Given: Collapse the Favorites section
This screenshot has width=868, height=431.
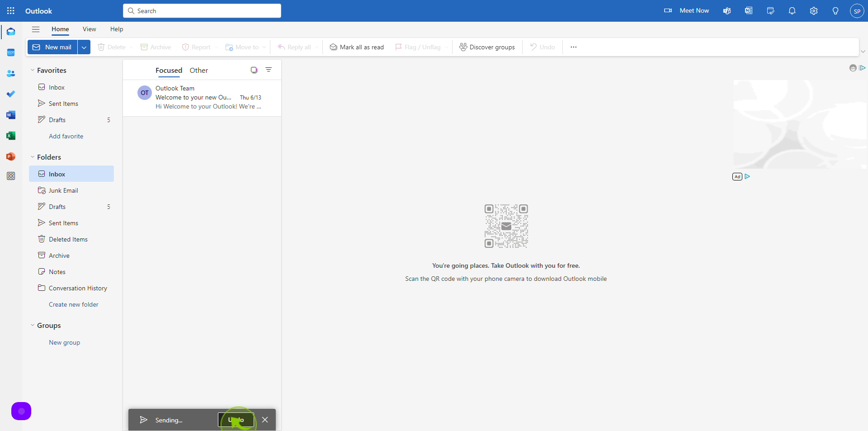Looking at the screenshot, I should (33, 70).
